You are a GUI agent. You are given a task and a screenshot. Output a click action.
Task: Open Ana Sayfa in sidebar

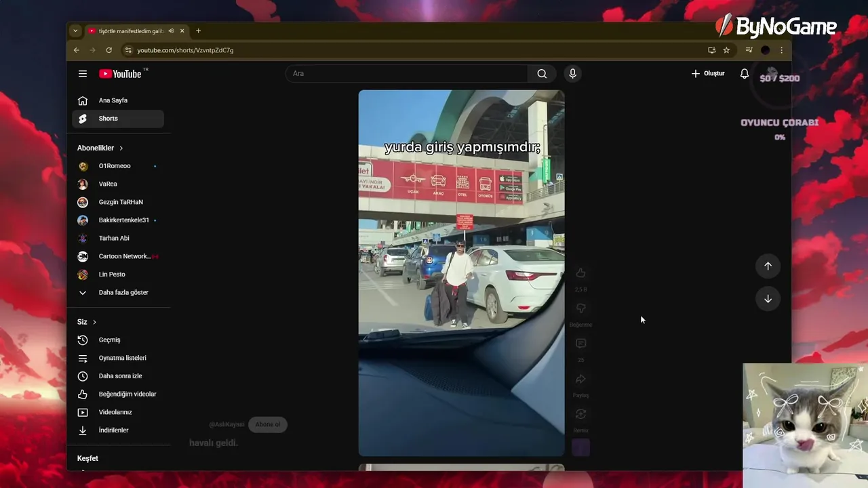coord(118,100)
